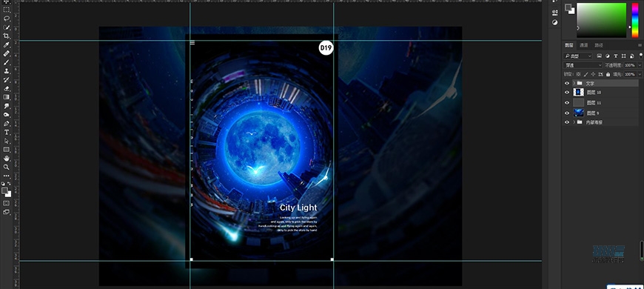Change screen mode from toolbar bottom

point(7,212)
